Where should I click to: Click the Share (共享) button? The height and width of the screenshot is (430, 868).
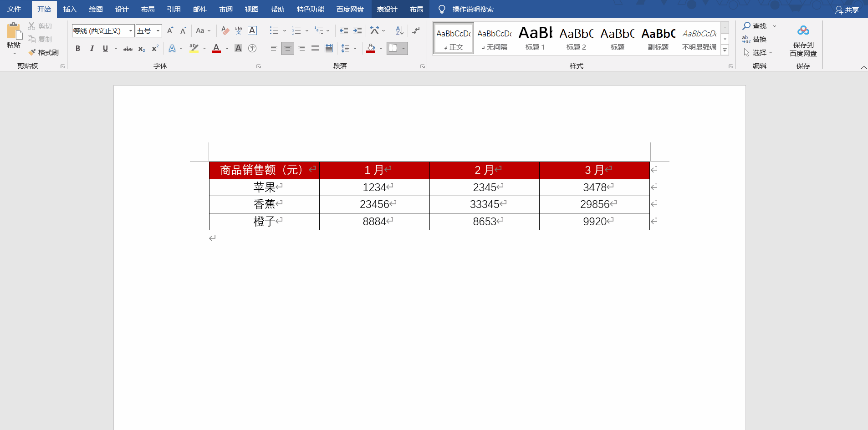click(x=847, y=10)
